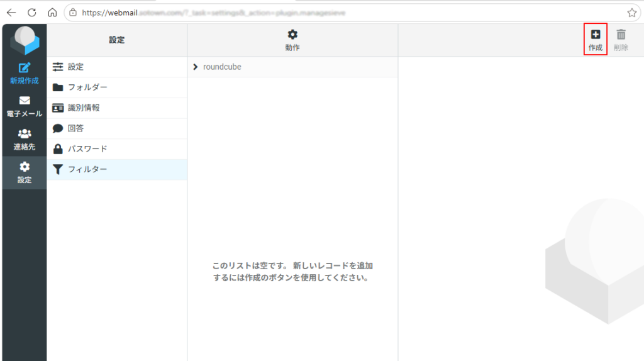Select the roundcube filter set name

[x=222, y=67]
